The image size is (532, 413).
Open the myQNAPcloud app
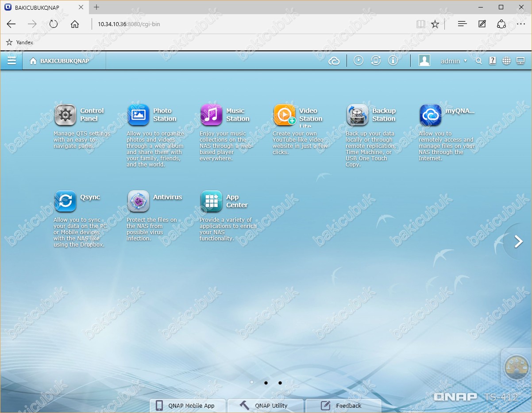click(430, 115)
